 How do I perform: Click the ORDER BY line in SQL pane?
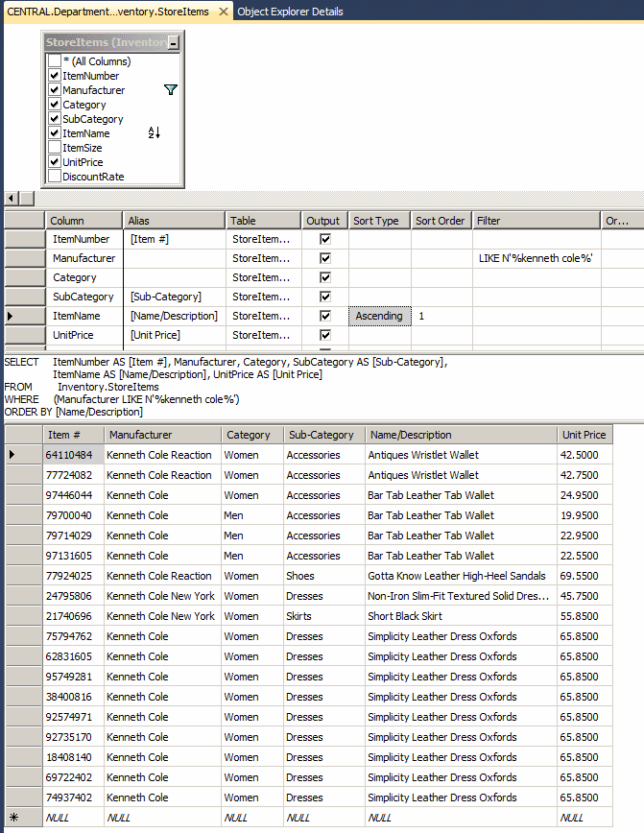point(73,412)
